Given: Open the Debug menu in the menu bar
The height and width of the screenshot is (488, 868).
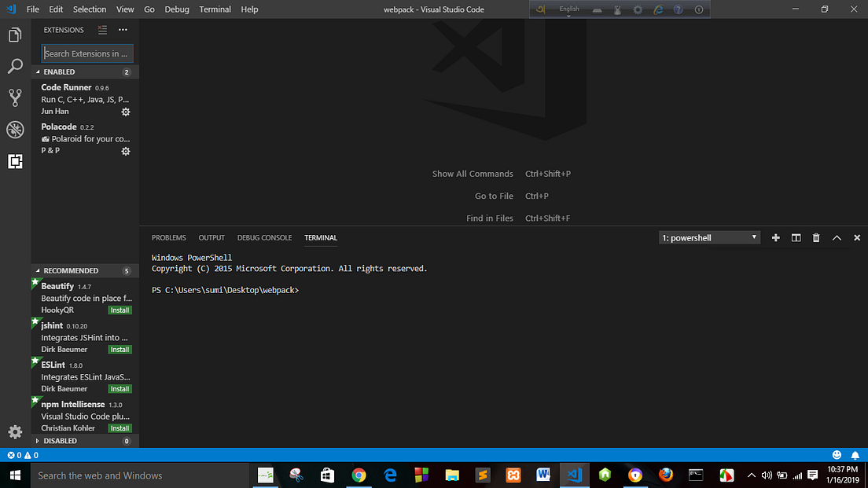Looking at the screenshot, I should coord(176,9).
